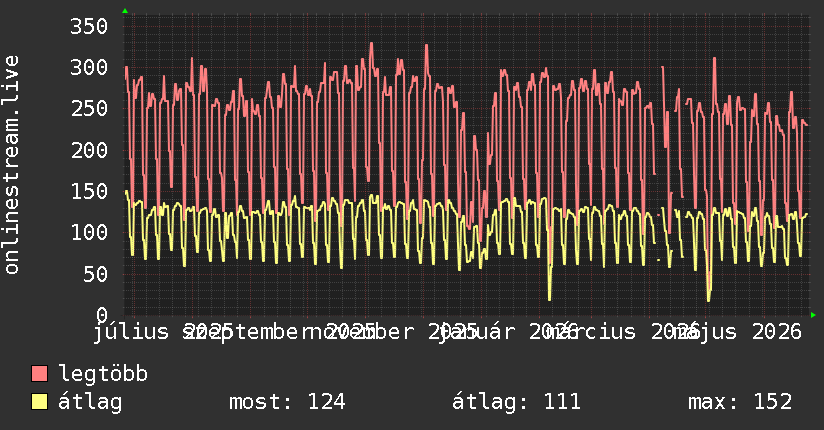This screenshot has height=430, width=824.
Task: Click the green arrow ending the X axis
Action: pos(813,315)
